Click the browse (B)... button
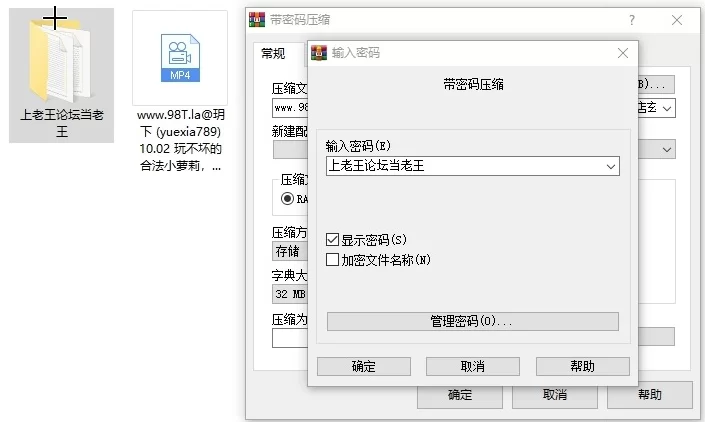Screen dimensions: 705x422 pos(656,84)
